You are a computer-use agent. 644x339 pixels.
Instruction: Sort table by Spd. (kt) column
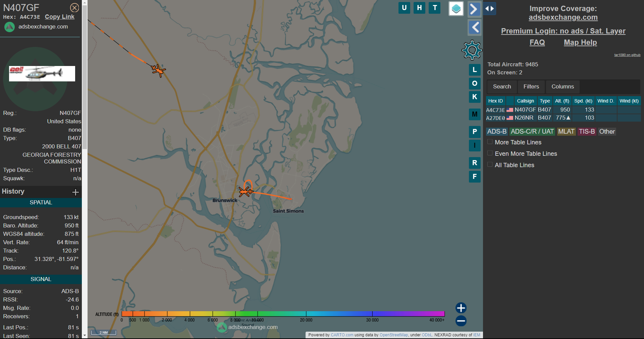[583, 101]
